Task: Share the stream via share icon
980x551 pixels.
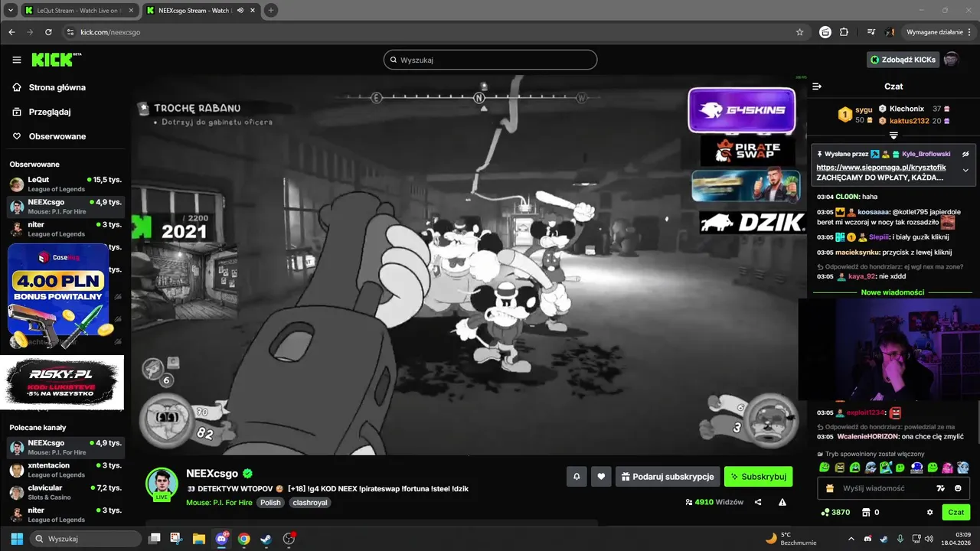Action: [758, 502]
